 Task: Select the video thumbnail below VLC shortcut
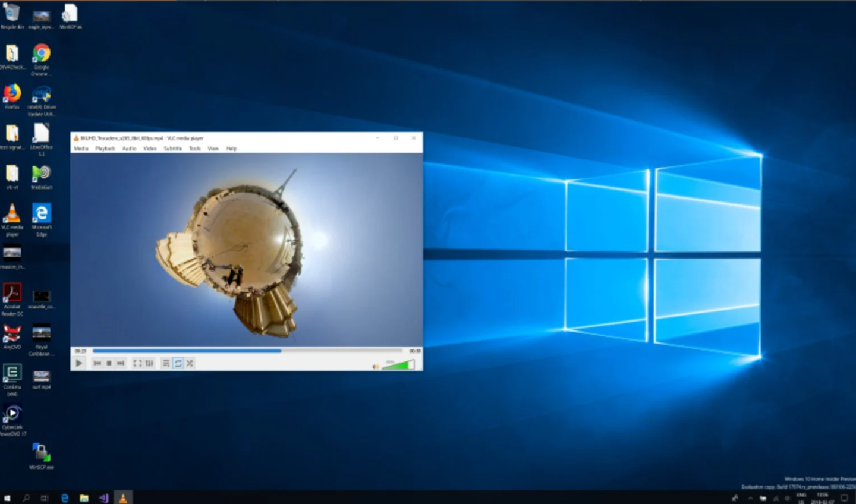(12, 258)
